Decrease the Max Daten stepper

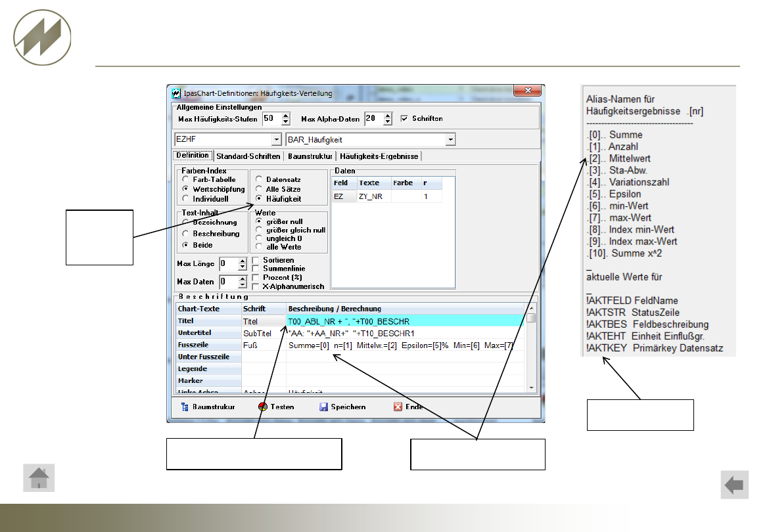(243, 284)
